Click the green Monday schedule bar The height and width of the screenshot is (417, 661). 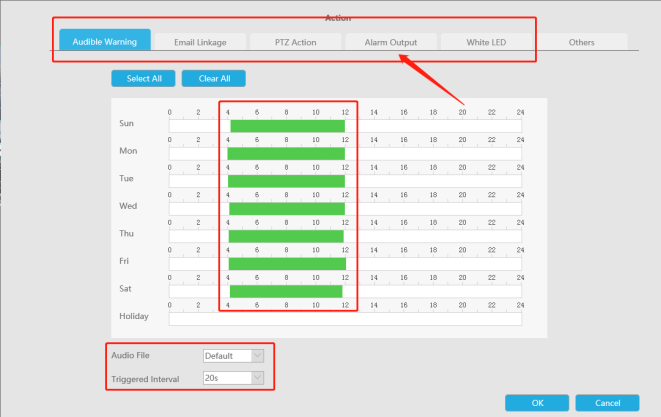tap(287, 153)
